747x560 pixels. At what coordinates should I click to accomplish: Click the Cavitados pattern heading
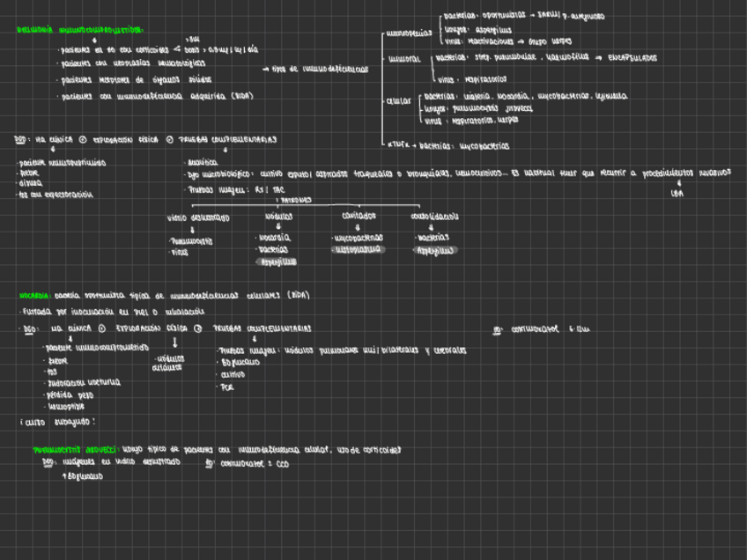coord(359,217)
